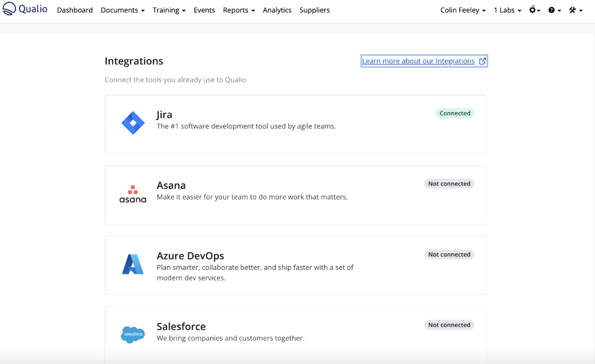The width and height of the screenshot is (595, 364).
Task: Navigate to Suppliers in the navbar
Action: coord(315,10)
